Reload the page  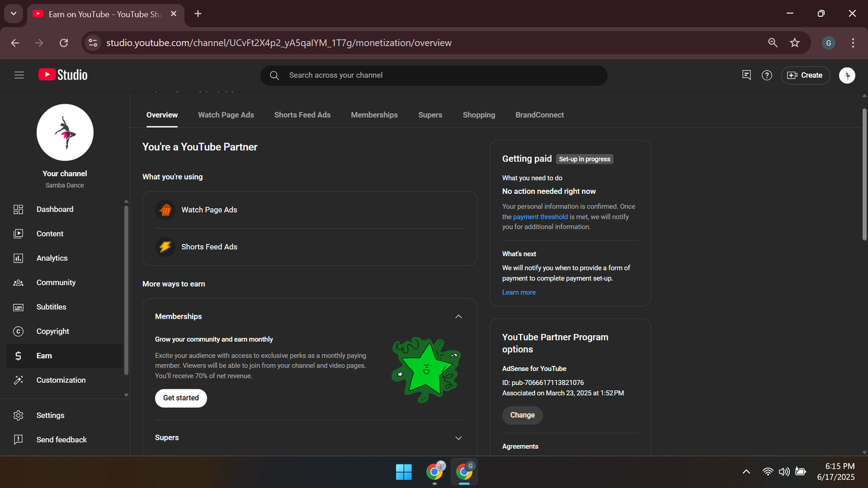point(63,43)
